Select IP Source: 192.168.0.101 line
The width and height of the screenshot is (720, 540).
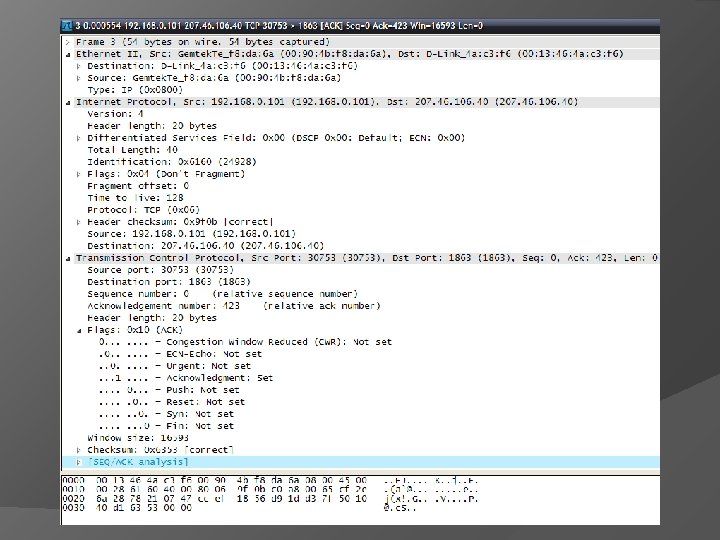tap(192, 234)
